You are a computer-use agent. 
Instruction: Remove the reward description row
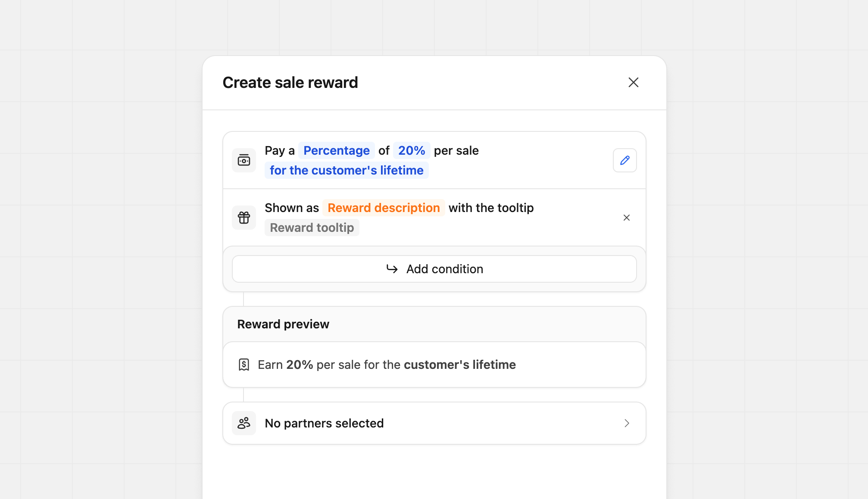(627, 218)
